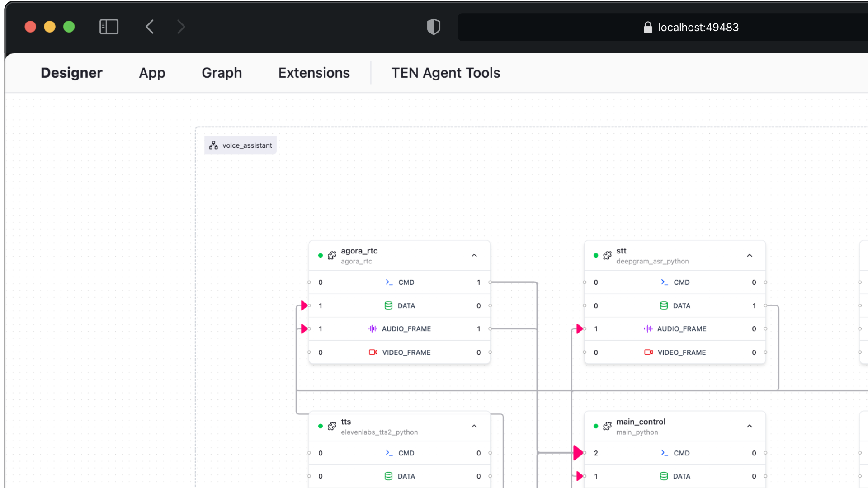Click the main_python subtitle text
Screen dimensions: 868x488
click(637, 432)
